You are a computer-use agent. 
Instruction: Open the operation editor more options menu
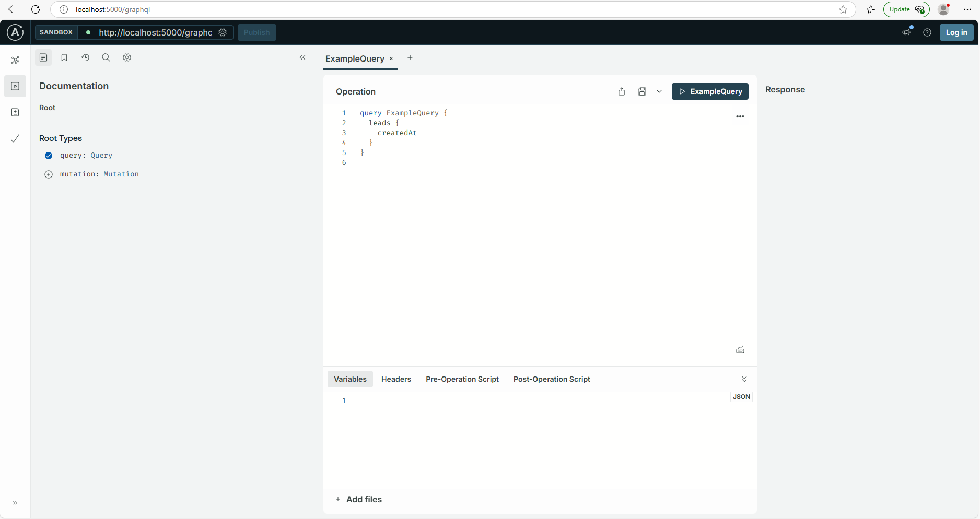pyautogui.click(x=740, y=116)
